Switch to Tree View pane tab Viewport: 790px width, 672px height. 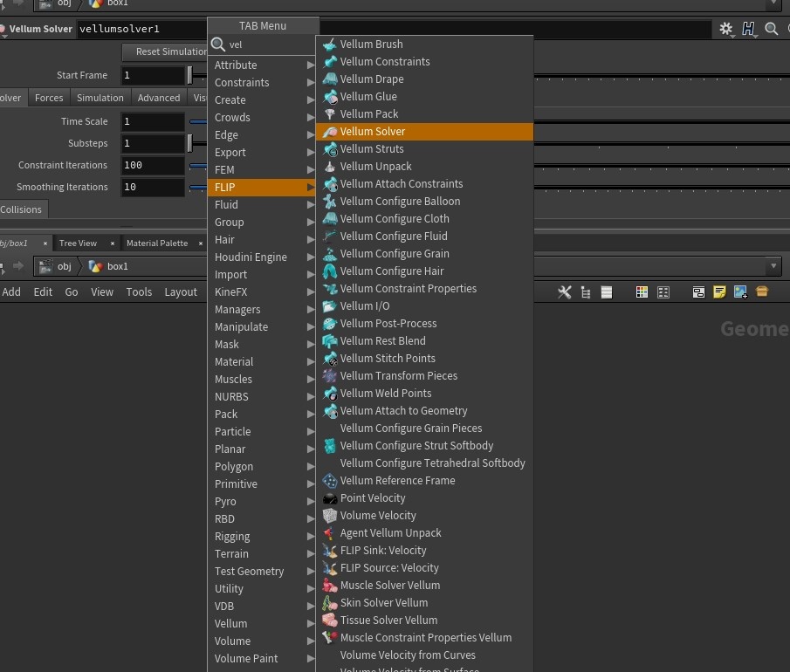78,243
